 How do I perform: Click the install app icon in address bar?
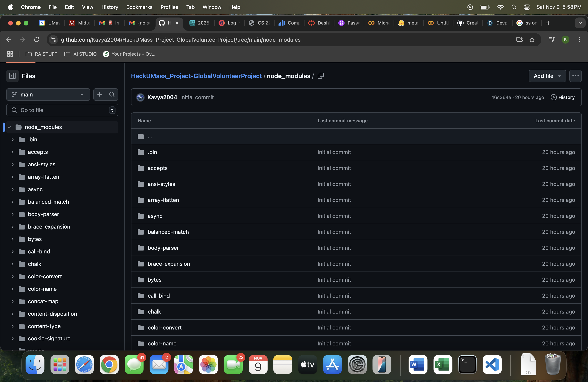pos(519,39)
